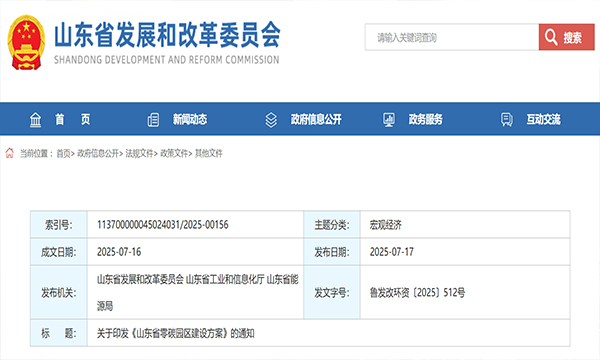Image resolution: width=600 pixels, height=360 pixels.
Task: Open the 新闻动态 navigation menu
Action: tap(190, 119)
